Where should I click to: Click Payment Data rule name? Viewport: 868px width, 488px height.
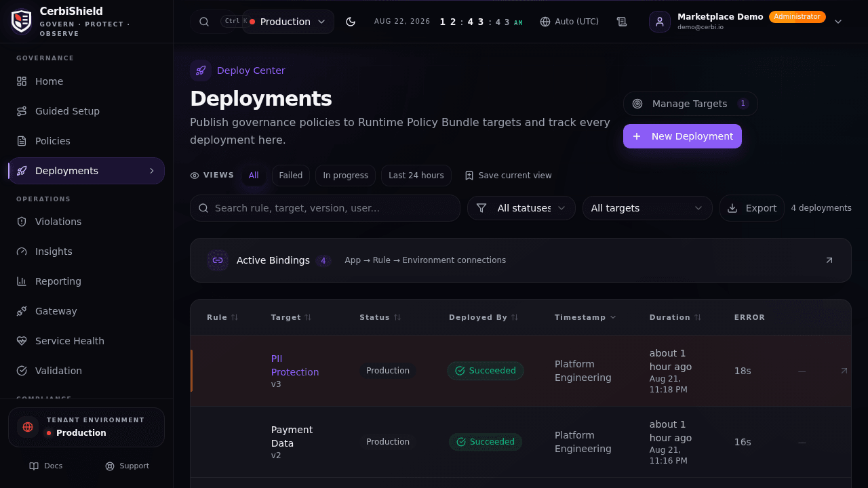pyautogui.click(x=292, y=436)
